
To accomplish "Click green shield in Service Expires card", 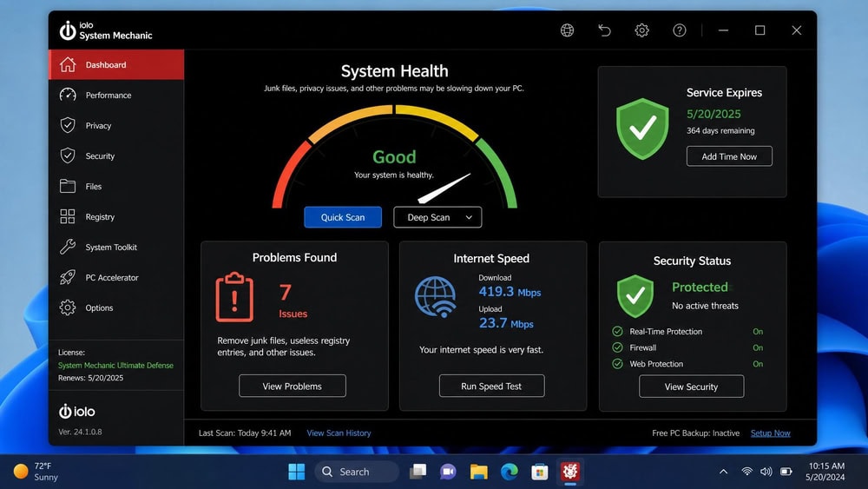I will 642,129.
